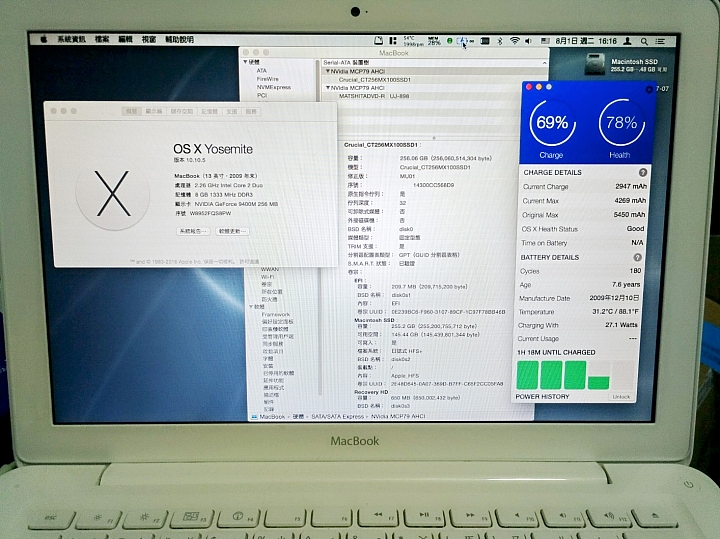Click MacBook in the bottom path bar

point(272,416)
